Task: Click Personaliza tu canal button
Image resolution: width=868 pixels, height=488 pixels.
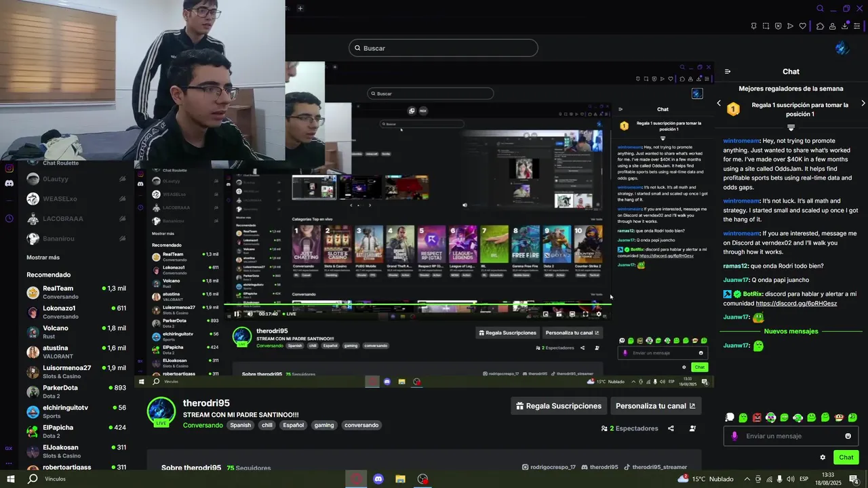Action: pos(656,406)
